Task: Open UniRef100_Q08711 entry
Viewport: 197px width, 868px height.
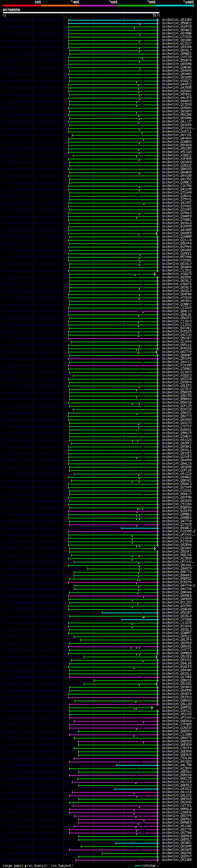Action: tap(177, 132)
